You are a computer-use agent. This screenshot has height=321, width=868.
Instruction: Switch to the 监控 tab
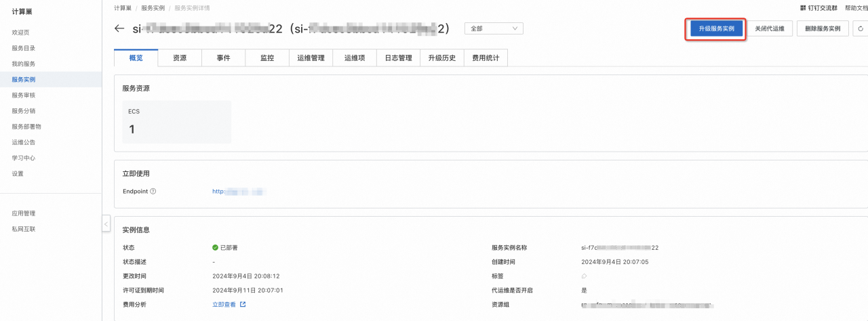click(267, 58)
